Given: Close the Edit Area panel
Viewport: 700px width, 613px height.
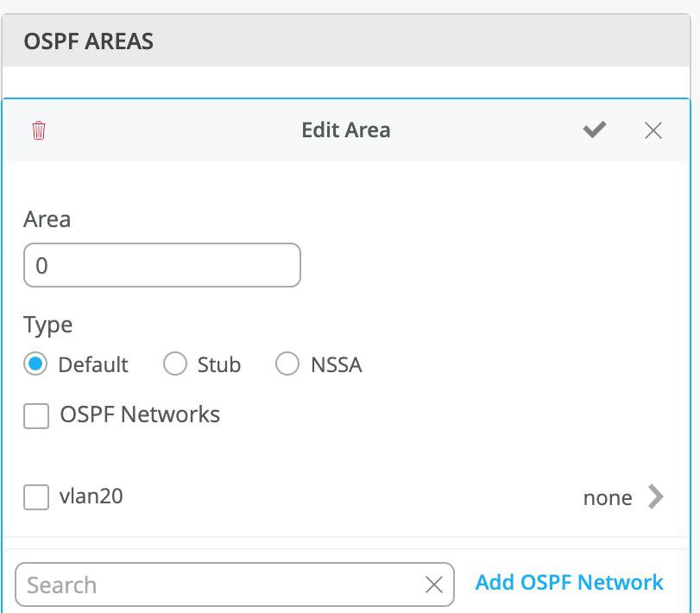Looking at the screenshot, I should tap(653, 130).
